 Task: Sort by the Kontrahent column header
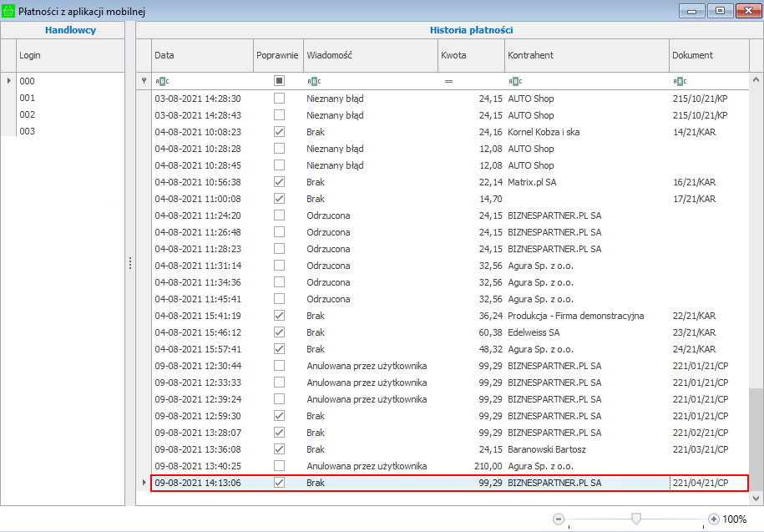pyautogui.click(x=585, y=55)
